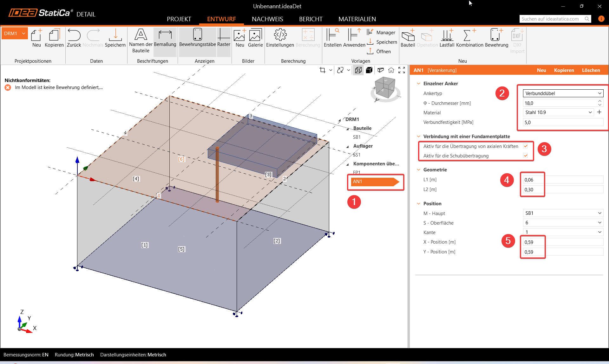This screenshot has width=609, height=364.
Task: Uncheck the axial force transfer checkbox
Action: pos(526,146)
